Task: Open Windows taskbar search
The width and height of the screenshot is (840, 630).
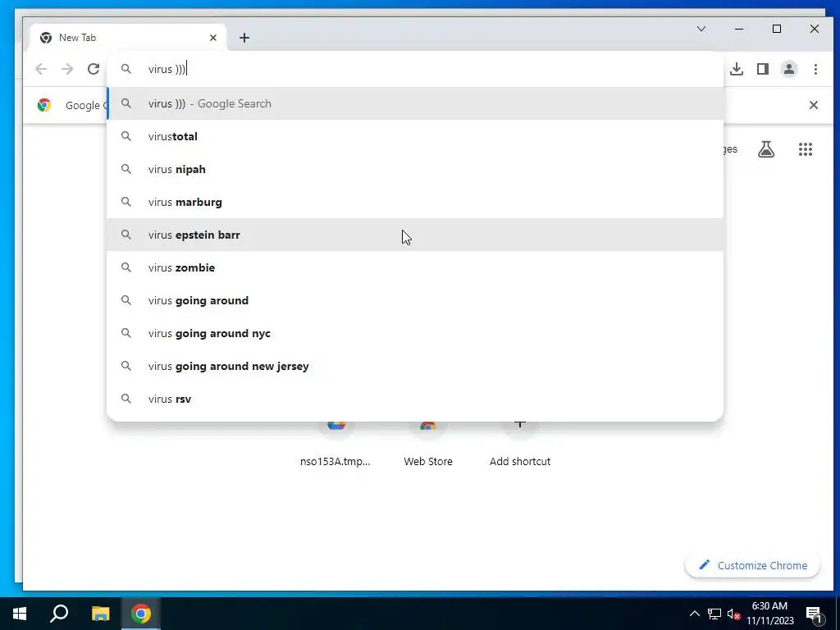Action: pos(59,614)
